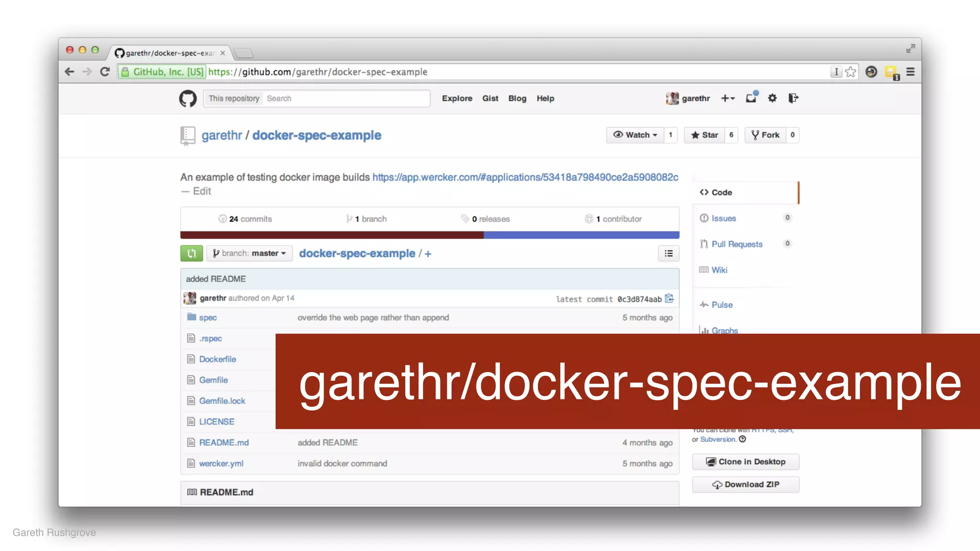Click latest commit hash 0c3d874aab
This screenshot has height=551, width=980.
tap(639, 299)
